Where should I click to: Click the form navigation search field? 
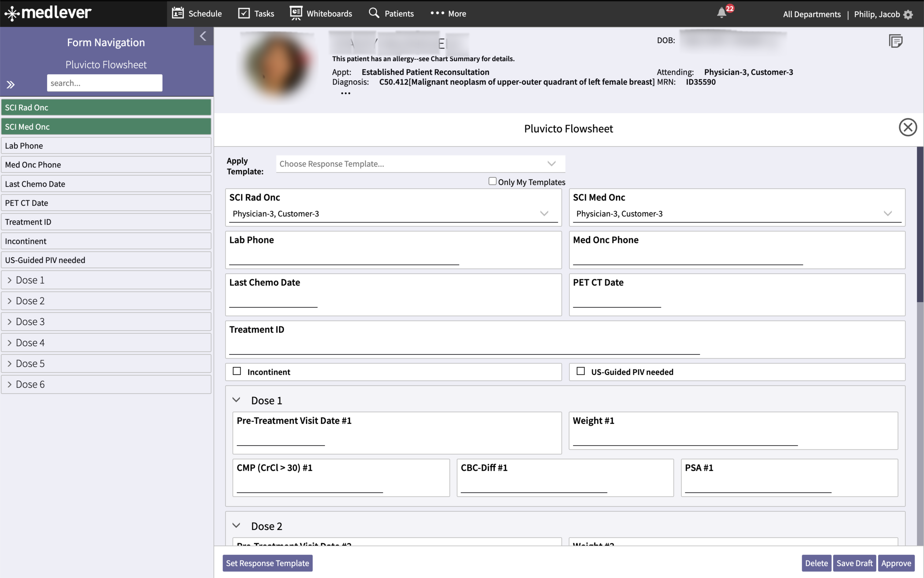coord(104,83)
